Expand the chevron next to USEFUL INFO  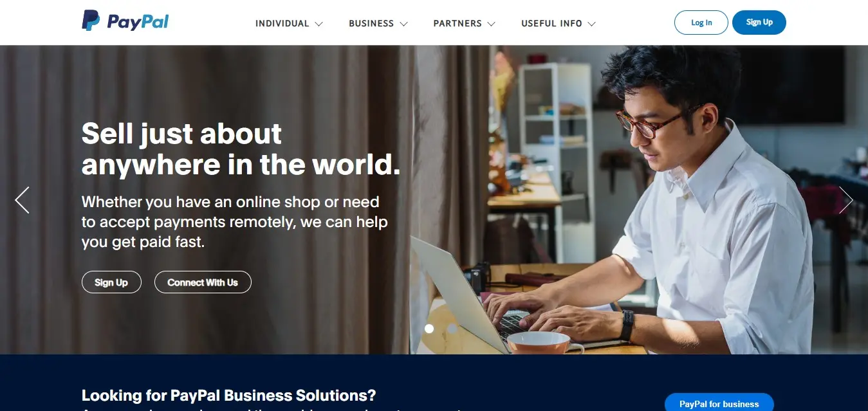591,24
